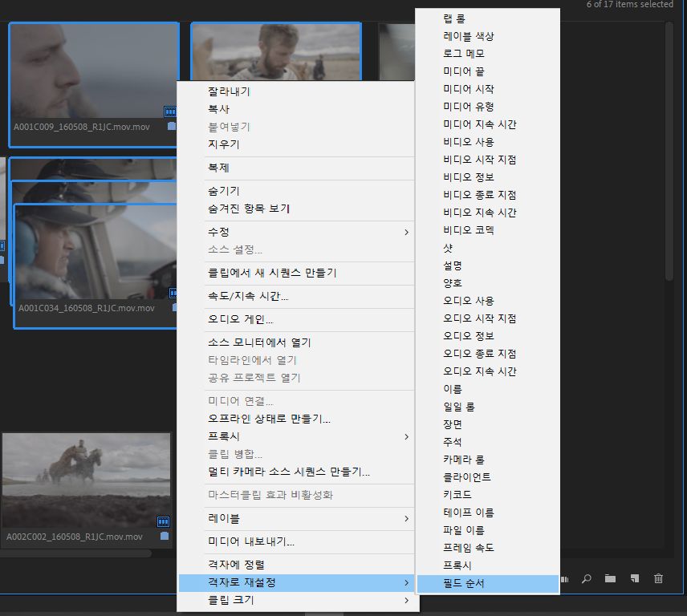The image size is (687, 616).
Task: Click the Find magnifier icon in the project panel
Action: pyautogui.click(x=585, y=579)
